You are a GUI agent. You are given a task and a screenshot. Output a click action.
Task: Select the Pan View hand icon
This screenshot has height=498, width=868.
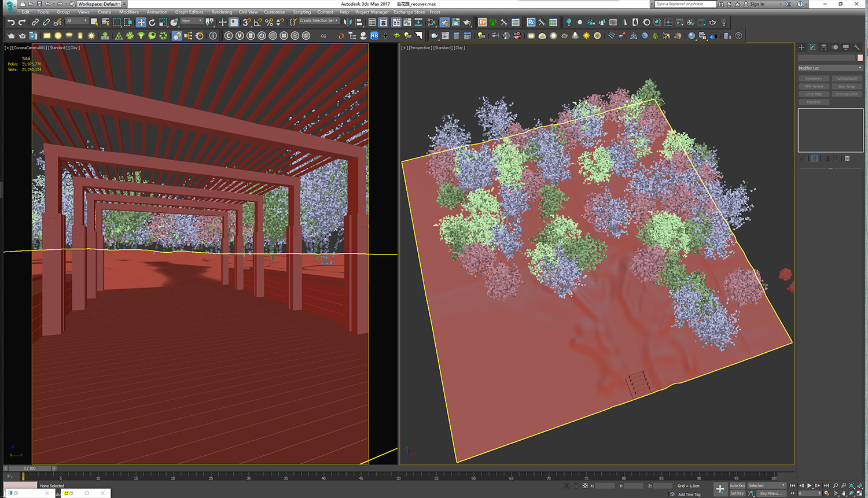[x=844, y=493]
